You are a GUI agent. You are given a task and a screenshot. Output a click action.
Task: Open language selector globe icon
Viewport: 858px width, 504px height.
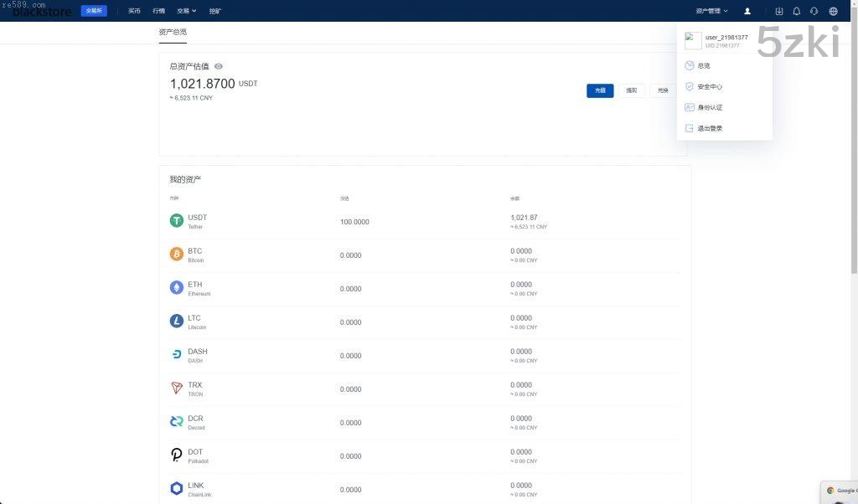coord(833,11)
